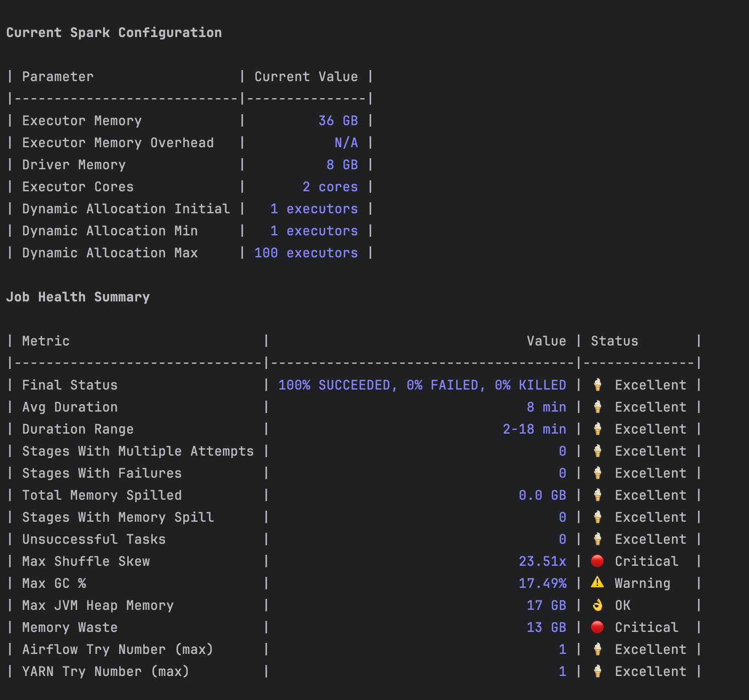Click the 100% SUCCEEDED final status text
The image size is (749, 700).
[422, 385]
